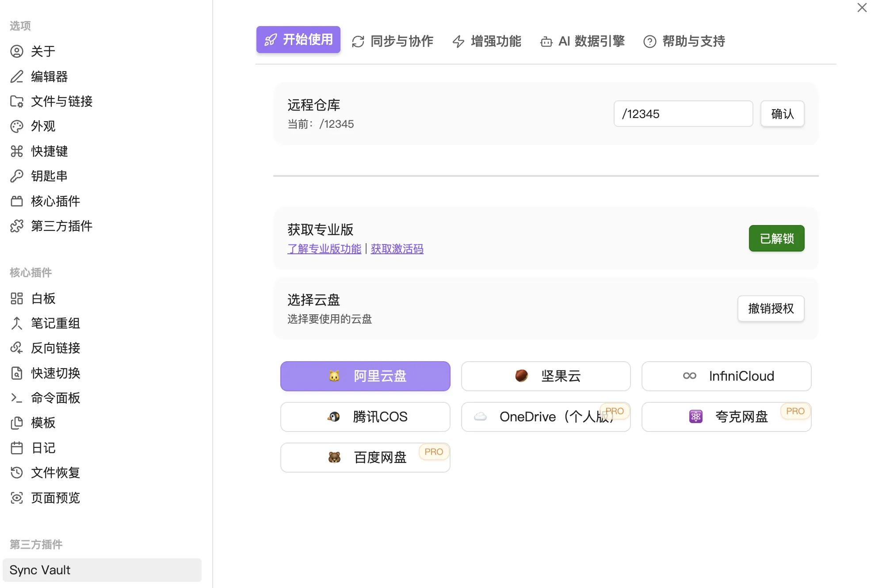The height and width of the screenshot is (588, 871).
Task: Click the 获取专业版 heading
Action: pos(321,229)
